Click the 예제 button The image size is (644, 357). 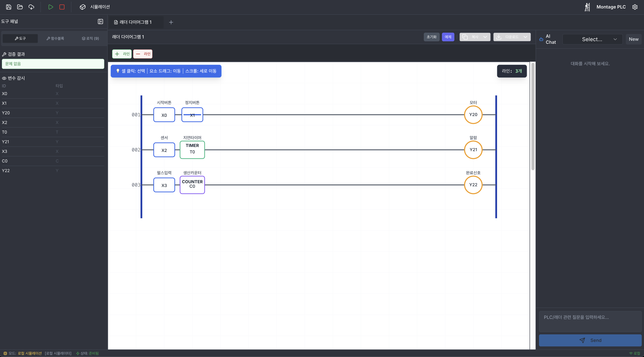(x=448, y=37)
